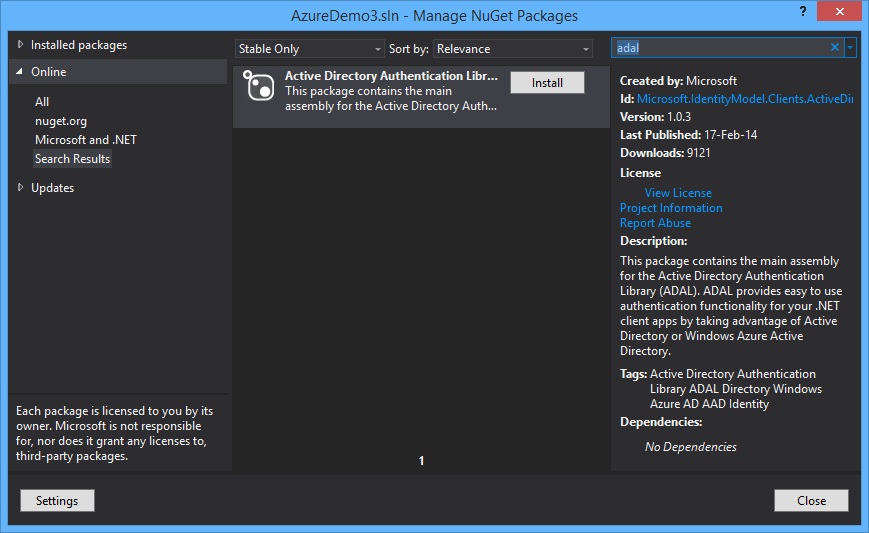Image resolution: width=869 pixels, height=533 pixels.
Task: Select the Search Results item
Action: pyautogui.click(x=73, y=159)
